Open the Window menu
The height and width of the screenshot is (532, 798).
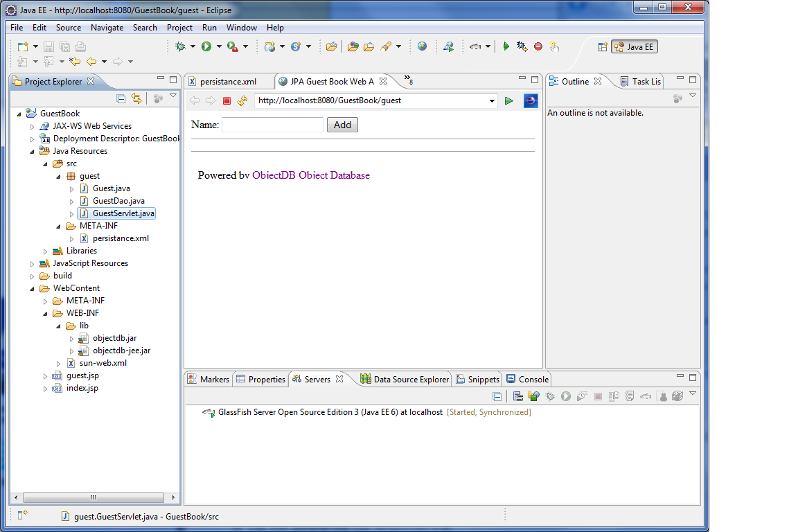tap(241, 28)
